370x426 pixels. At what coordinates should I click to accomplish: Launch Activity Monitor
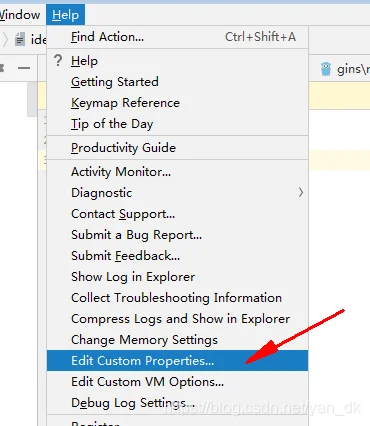[177, 172]
